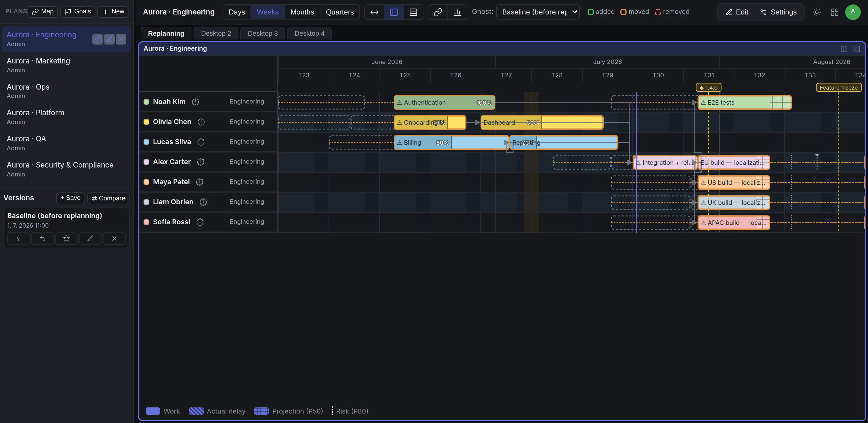
Task: Select the rows layout toggle in toolbar
Action: tap(413, 12)
